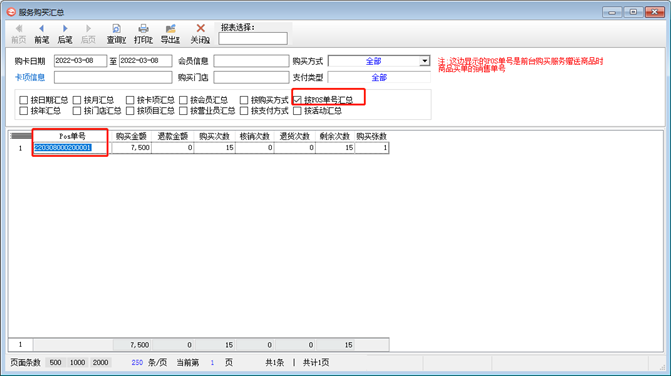Screen dimensions: 671x376
Task: Toggle 按支付方式 checkbox
Action: click(244, 111)
